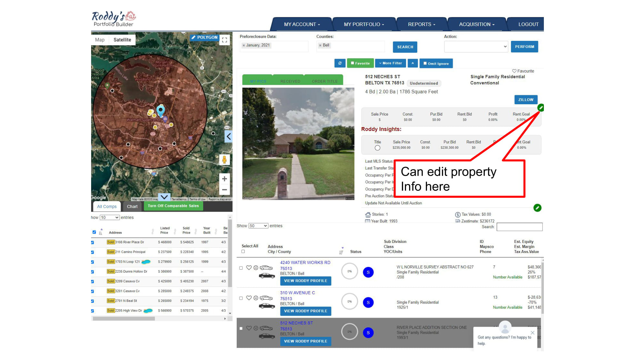Click blue S status badge for 4240 Water Works
This screenshot has height=362, width=644.
[368, 272]
